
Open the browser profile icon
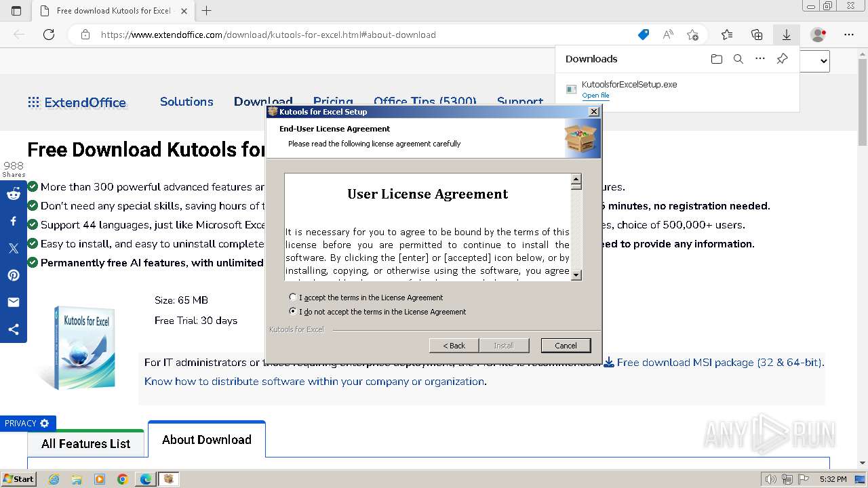(818, 35)
